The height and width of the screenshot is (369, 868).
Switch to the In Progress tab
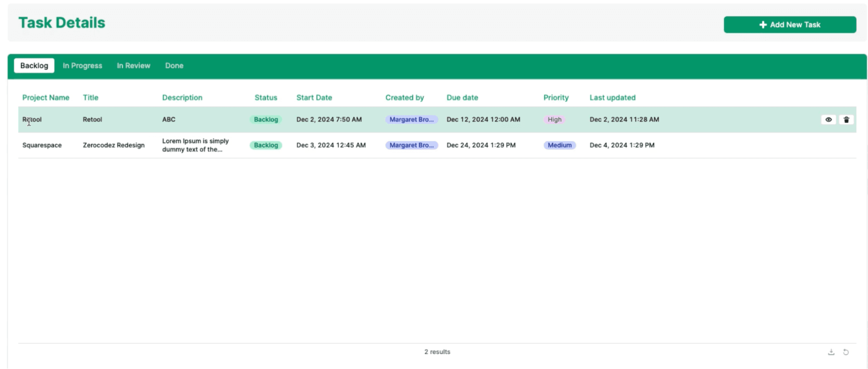pyautogui.click(x=82, y=66)
